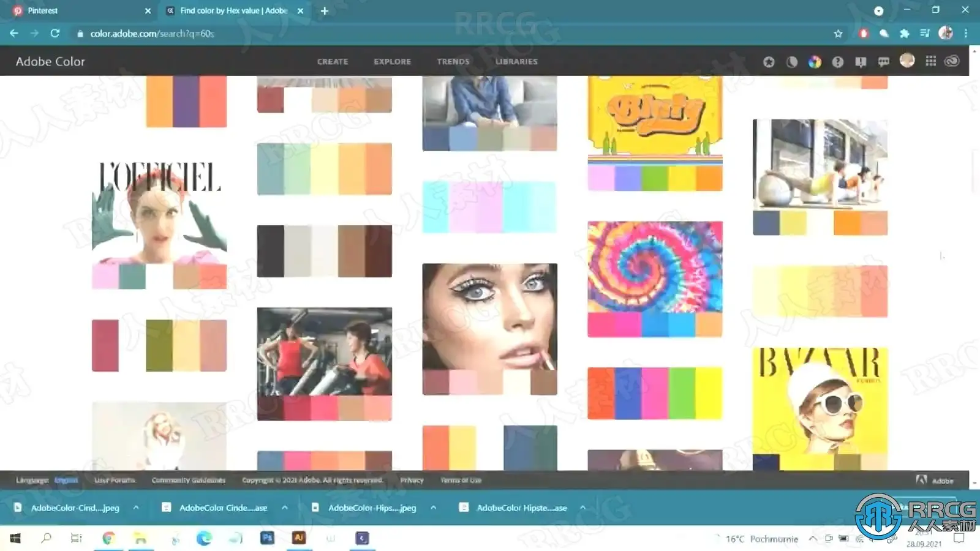The image size is (980, 551).
Task: Open the TRENDS menu
Action: click(453, 62)
